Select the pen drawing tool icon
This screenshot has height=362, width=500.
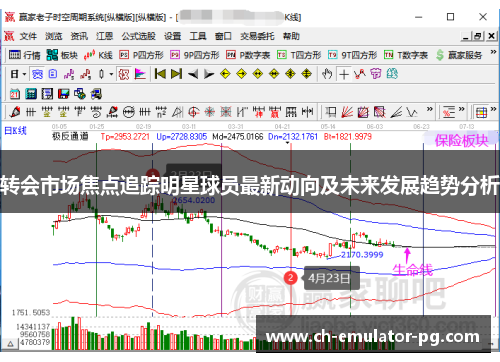point(14,112)
